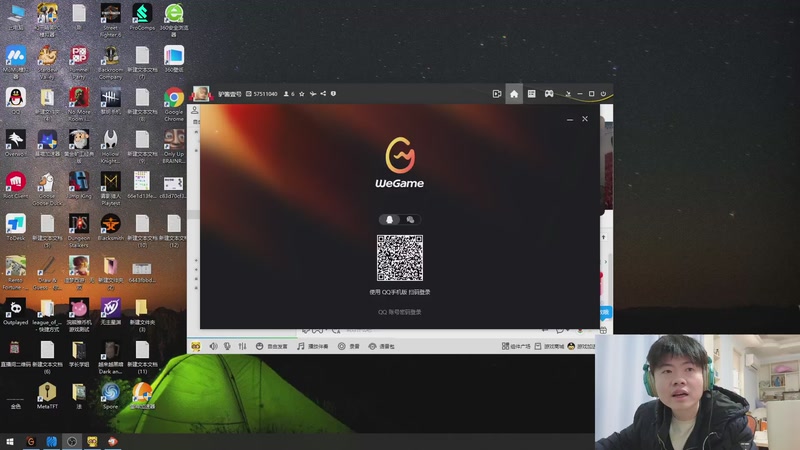Open the 360 browser desktop icon
Viewport: 800px width, 450px height.
[173, 20]
